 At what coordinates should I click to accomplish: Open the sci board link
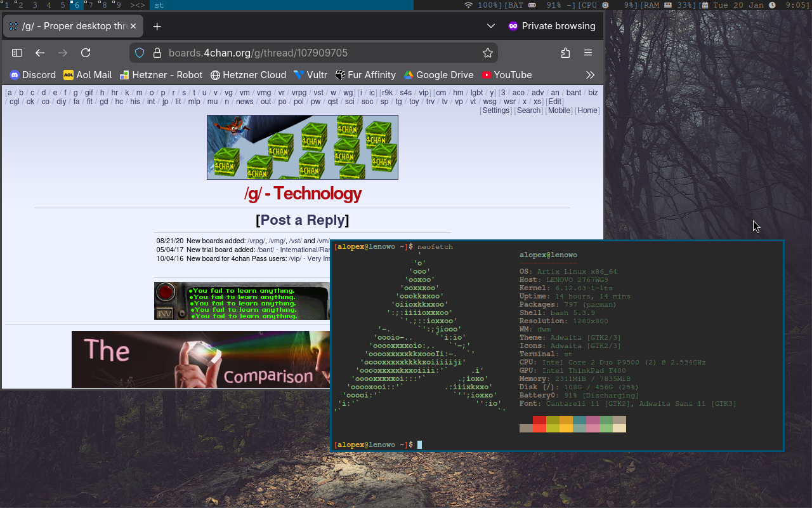point(350,102)
